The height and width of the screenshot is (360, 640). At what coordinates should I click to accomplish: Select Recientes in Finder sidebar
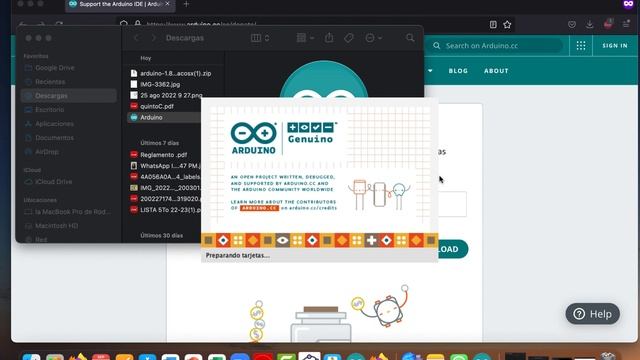click(x=68, y=82)
